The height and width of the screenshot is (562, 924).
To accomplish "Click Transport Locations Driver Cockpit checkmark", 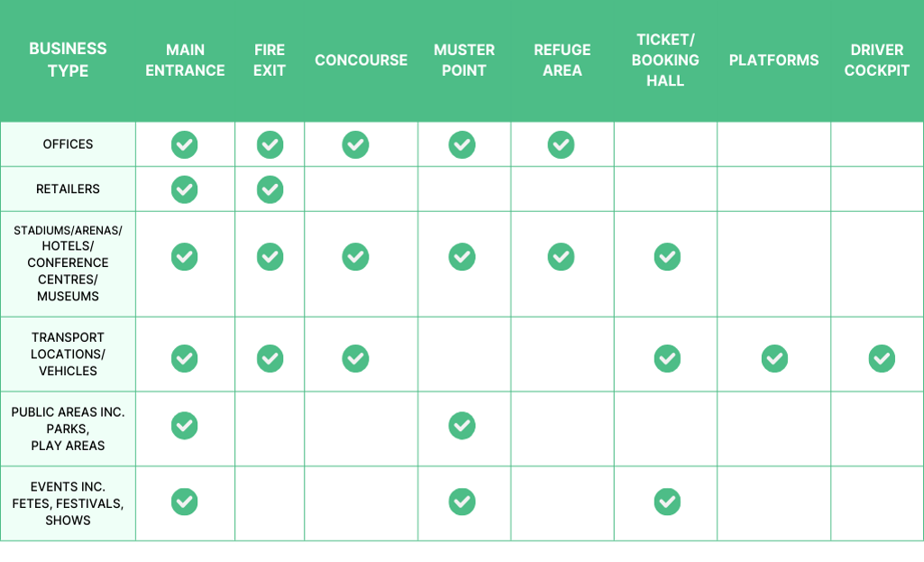I will coord(882,358).
